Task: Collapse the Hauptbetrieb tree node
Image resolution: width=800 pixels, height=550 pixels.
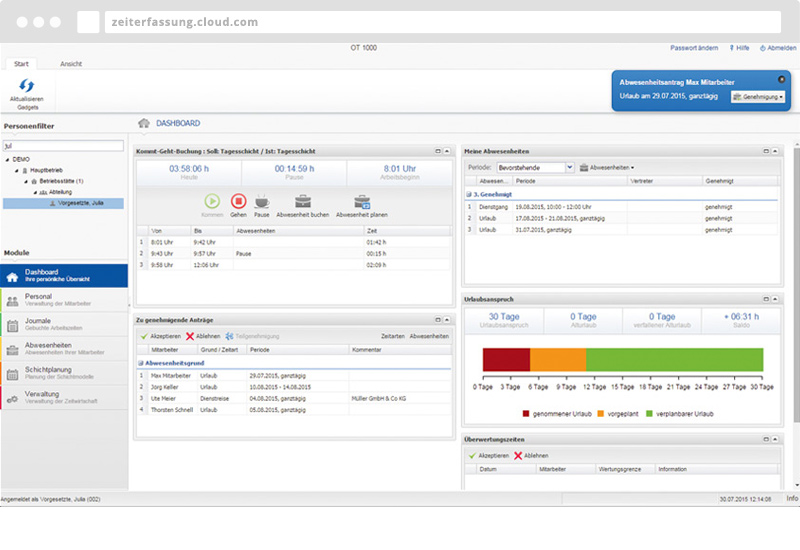Action: coord(16,170)
